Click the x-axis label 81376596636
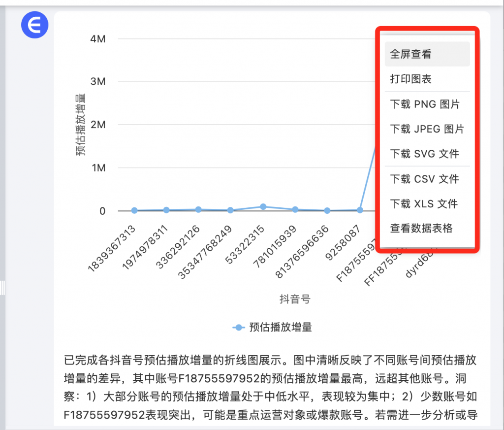Screen dimensions: 504x430 pos(302,252)
